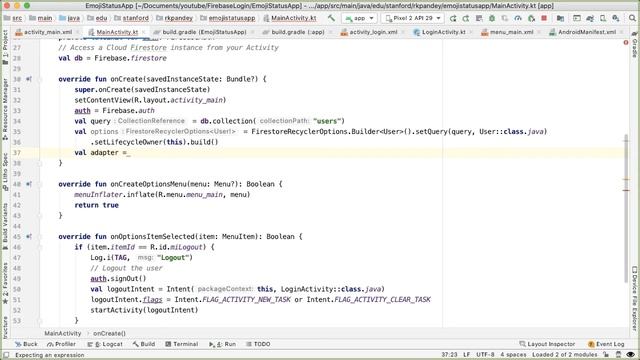This screenshot has height=360, width=640.
Task: Click override gutter icon on onCreateOptionsMenu line
Action: tap(29, 184)
